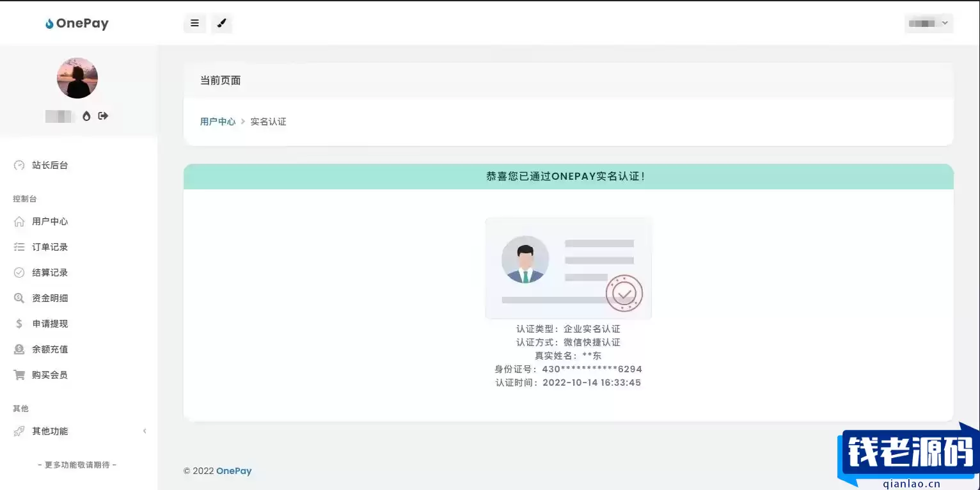Image resolution: width=980 pixels, height=490 pixels.
Task: Click the 实名认证 breadcrumb text
Action: [x=268, y=122]
